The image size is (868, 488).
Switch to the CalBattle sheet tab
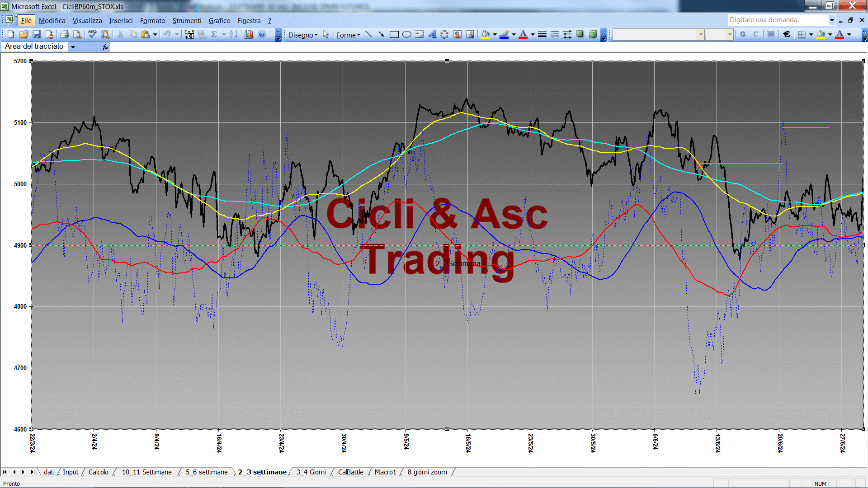[350, 472]
